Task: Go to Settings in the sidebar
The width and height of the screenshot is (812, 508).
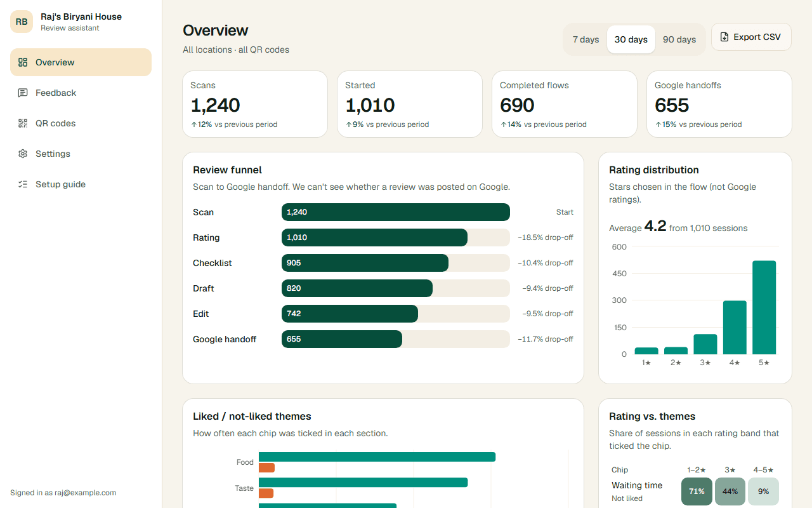Action: coord(81,154)
